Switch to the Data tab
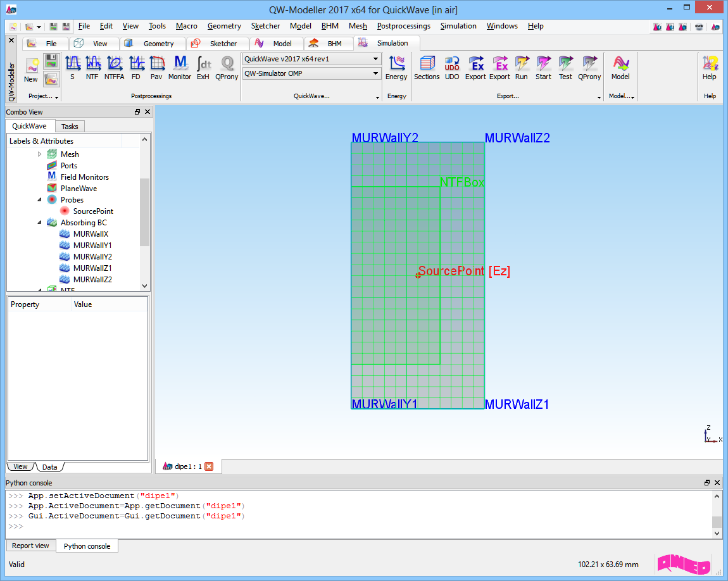 (49, 467)
